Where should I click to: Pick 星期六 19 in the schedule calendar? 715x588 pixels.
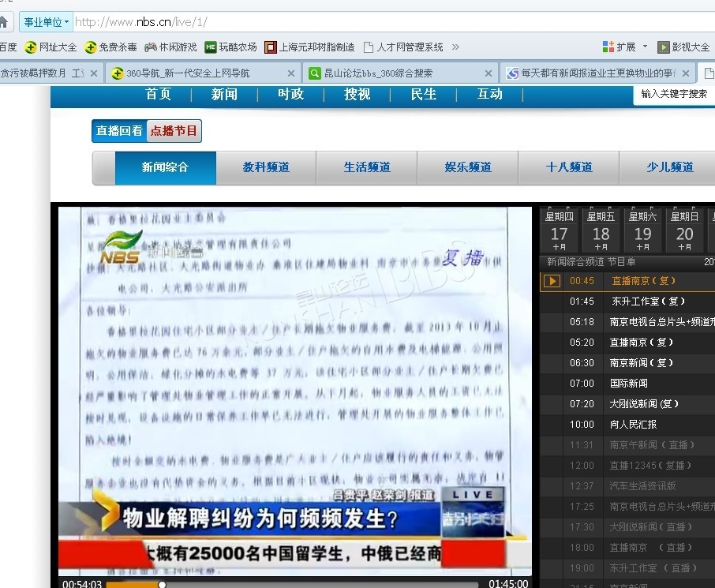click(643, 230)
